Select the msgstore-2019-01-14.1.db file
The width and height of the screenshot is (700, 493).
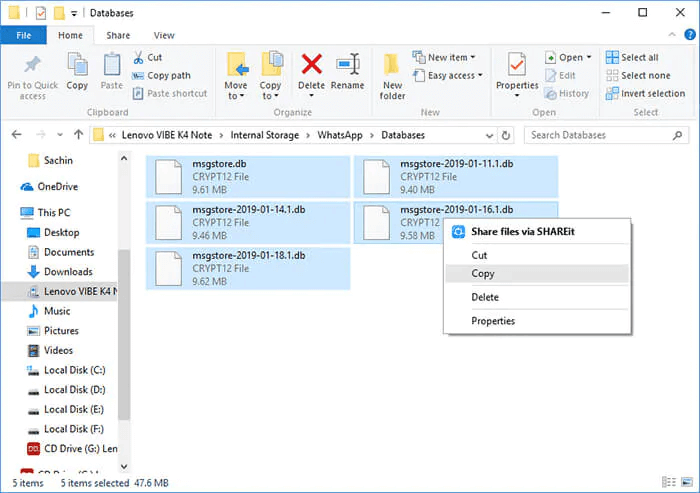point(248,222)
